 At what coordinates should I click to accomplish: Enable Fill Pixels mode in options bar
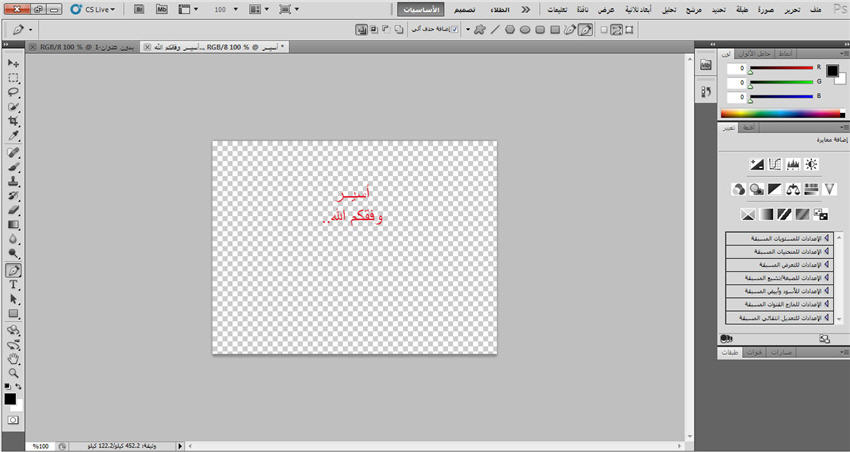coord(604,30)
